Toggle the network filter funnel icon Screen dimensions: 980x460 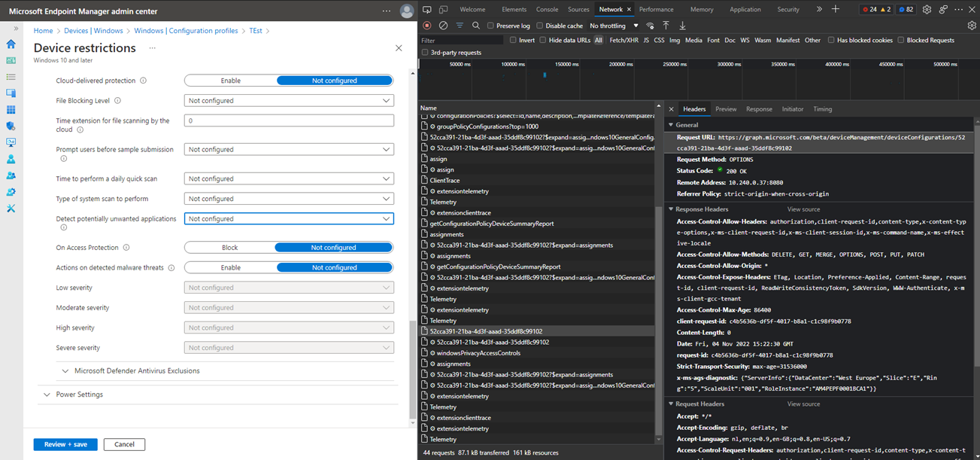point(460,26)
